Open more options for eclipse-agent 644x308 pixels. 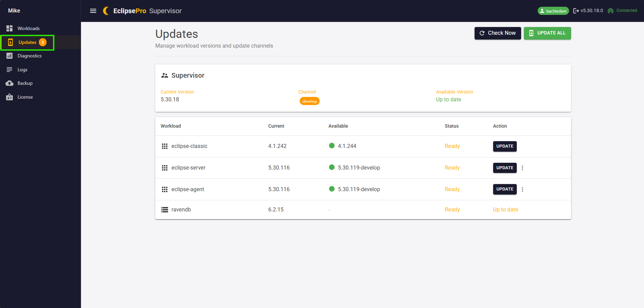pos(522,189)
